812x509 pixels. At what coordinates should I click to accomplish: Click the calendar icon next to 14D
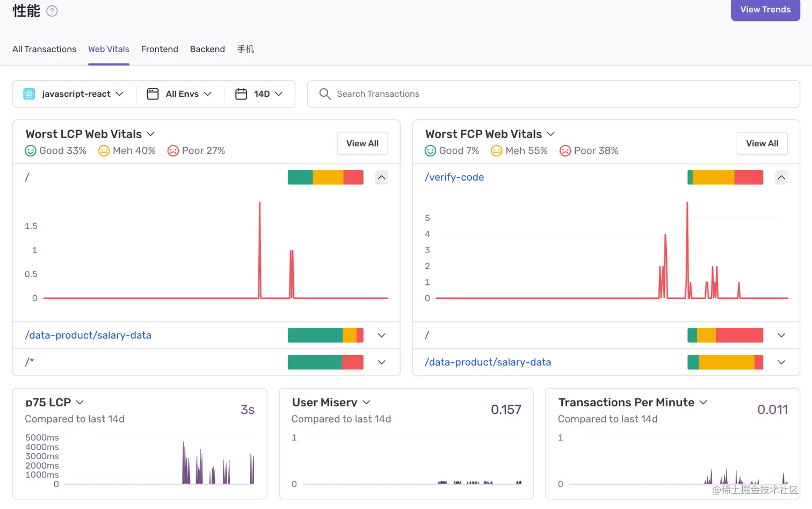tap(241, 94)
